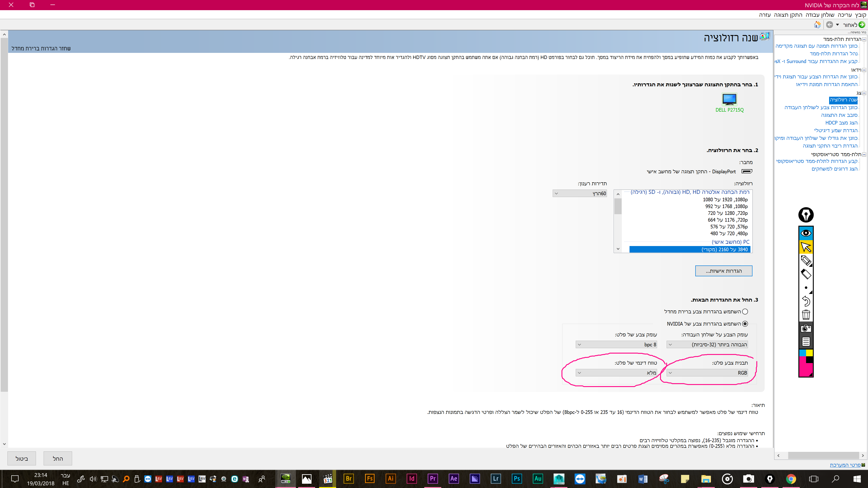Click the החל (Apply) button
Screen dimensions: 868x488
pos(58,458)
